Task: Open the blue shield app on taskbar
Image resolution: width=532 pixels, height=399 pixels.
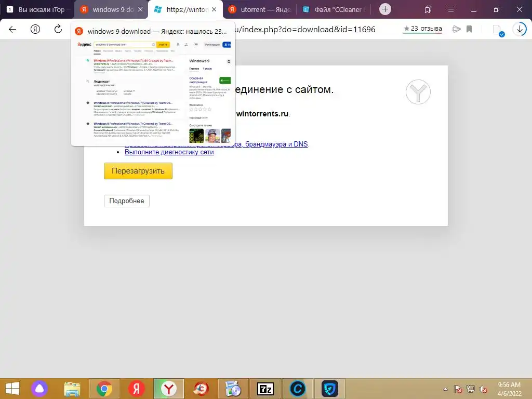Action: [x=329, y=389]
